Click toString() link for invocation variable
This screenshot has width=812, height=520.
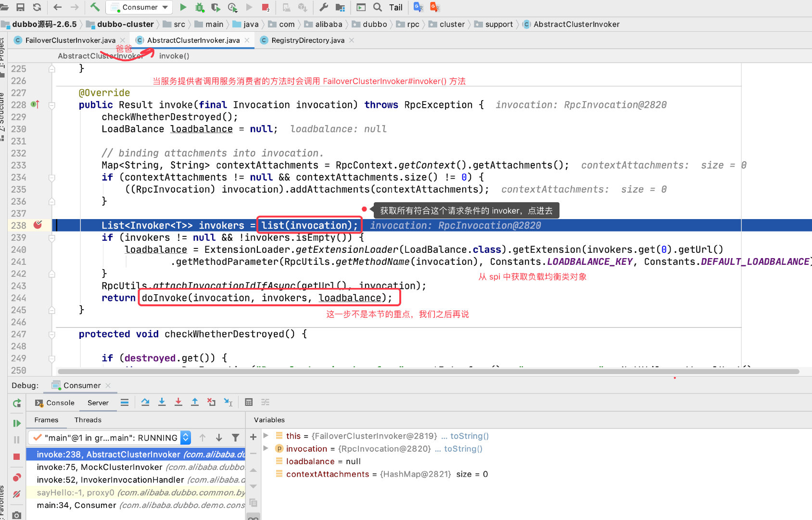tap(463, 449)
